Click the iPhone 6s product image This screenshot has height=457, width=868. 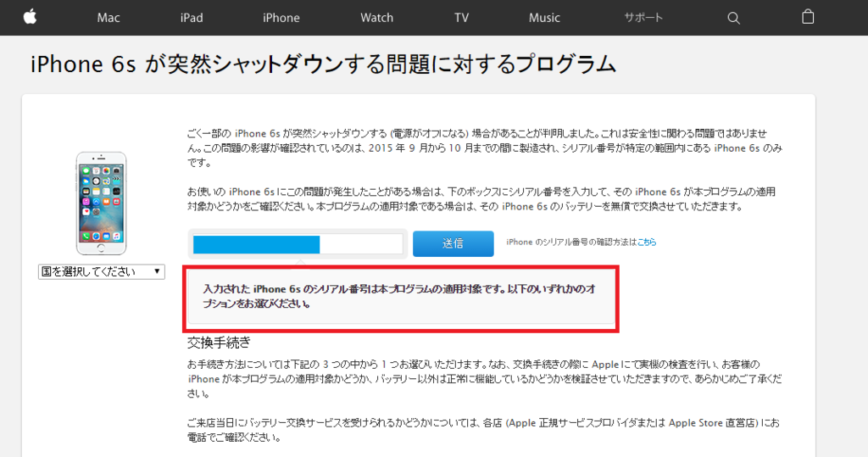click(x=102, y=203)
